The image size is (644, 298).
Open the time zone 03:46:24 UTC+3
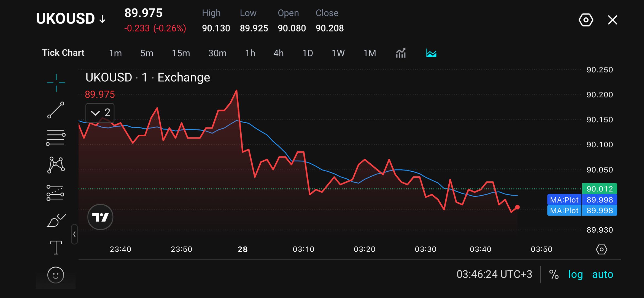coord(494,275)
